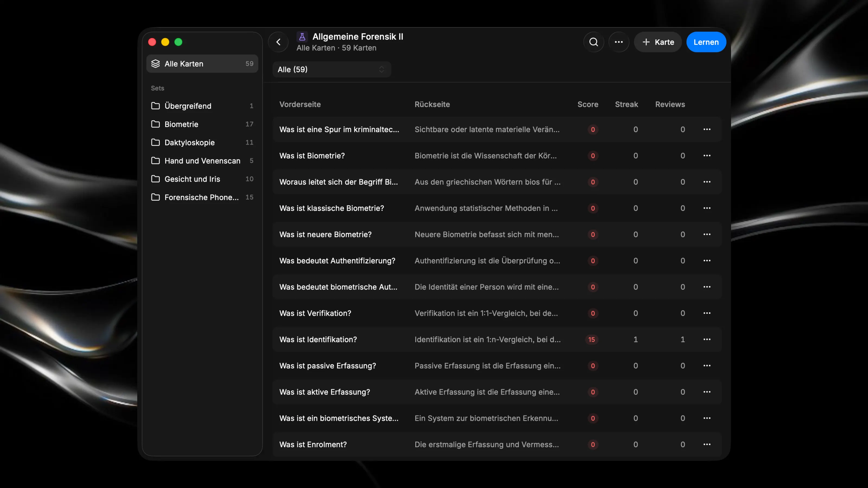Select card 'Was bedeutet biometrische Aut...'
The height and width of the screenshot is (488, 868).
pos(497,287)
